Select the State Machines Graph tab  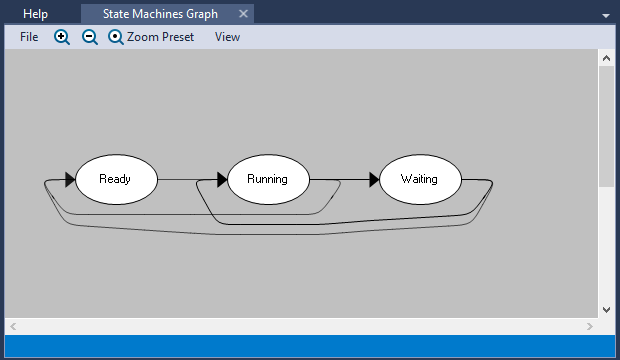(160, 14)
